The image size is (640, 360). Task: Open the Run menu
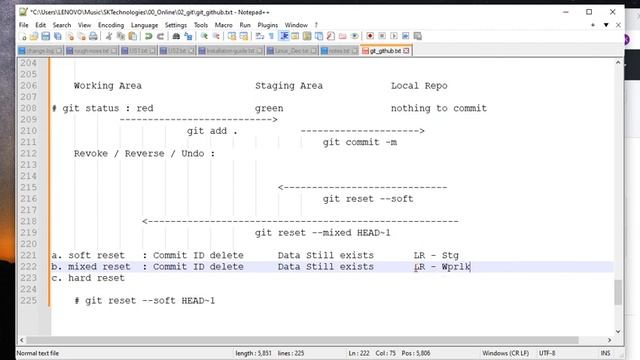tap(245, 25)
